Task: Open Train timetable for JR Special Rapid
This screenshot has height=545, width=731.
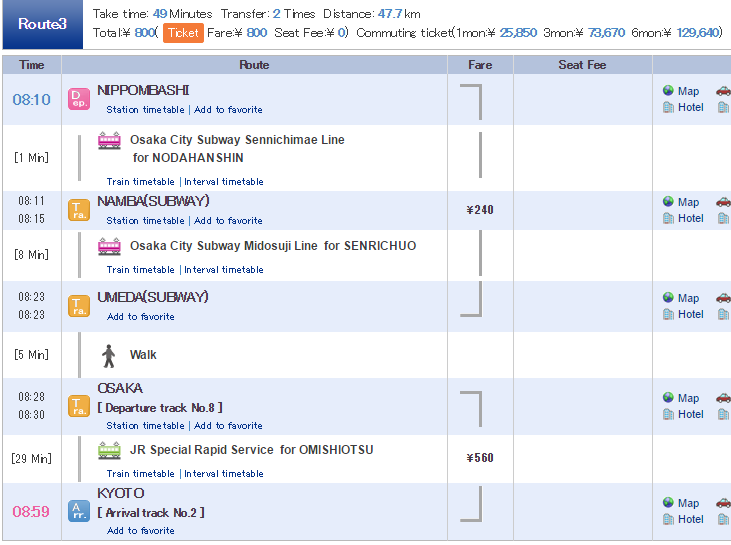Action: coord(140,474)
